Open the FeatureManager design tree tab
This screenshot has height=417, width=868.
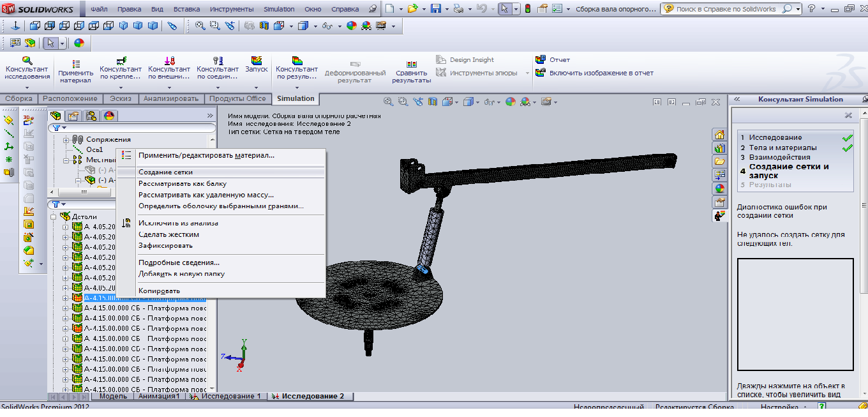pos(56,116)
